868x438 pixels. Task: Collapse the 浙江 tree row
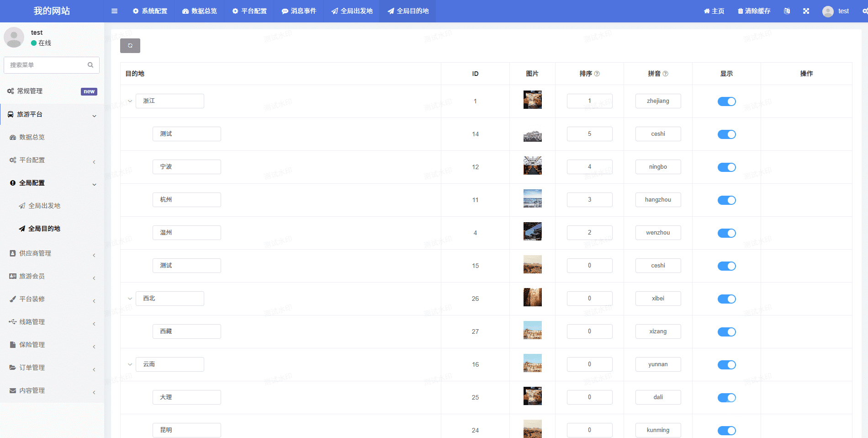(x=130, y=101)
